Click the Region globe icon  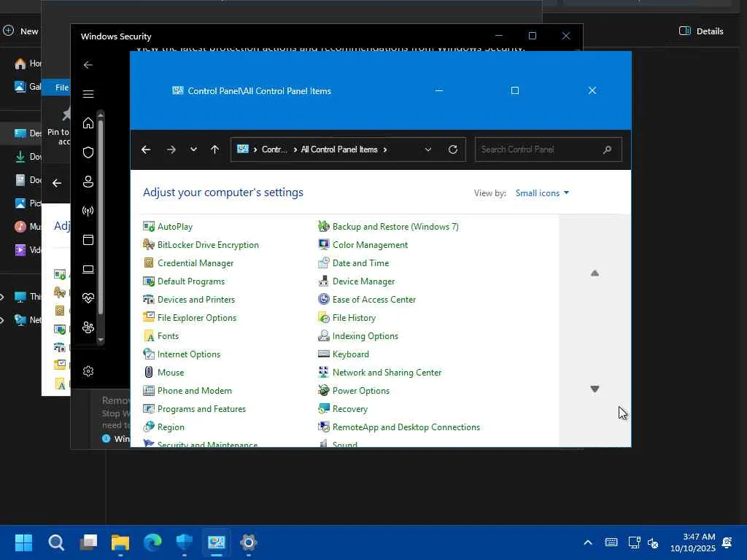pyautogui.click(x=149, y=427)
